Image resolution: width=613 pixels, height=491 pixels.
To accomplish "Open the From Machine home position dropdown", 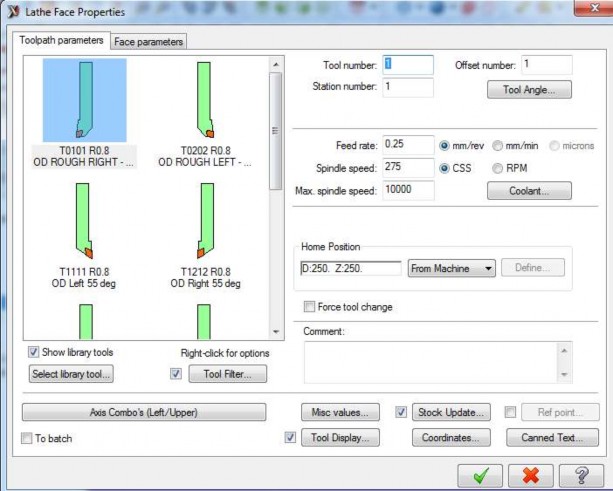I will (452, 268).
